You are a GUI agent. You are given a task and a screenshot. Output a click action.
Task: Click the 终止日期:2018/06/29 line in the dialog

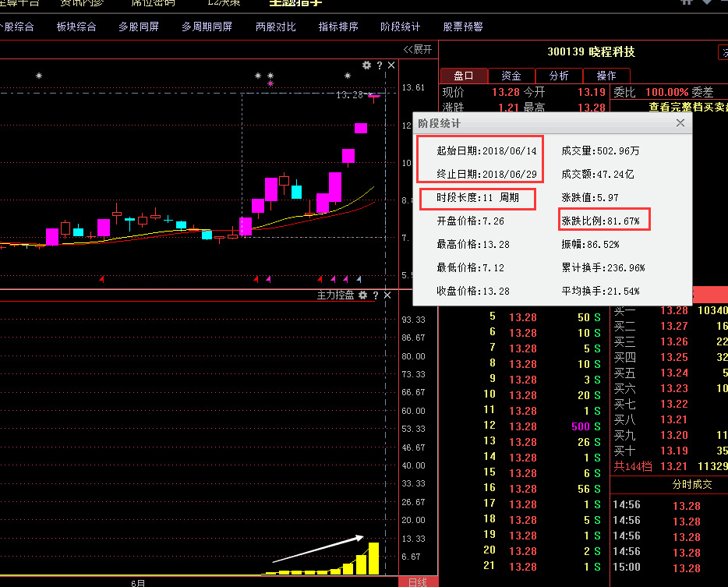click(x=486, y=174)
